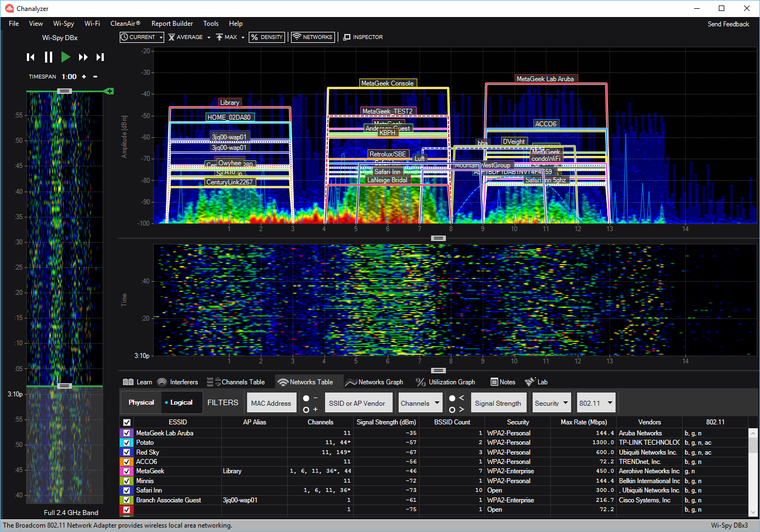Switch to the Interferers tab
Screen dimensions: 760x532
[x=177, y=382]
